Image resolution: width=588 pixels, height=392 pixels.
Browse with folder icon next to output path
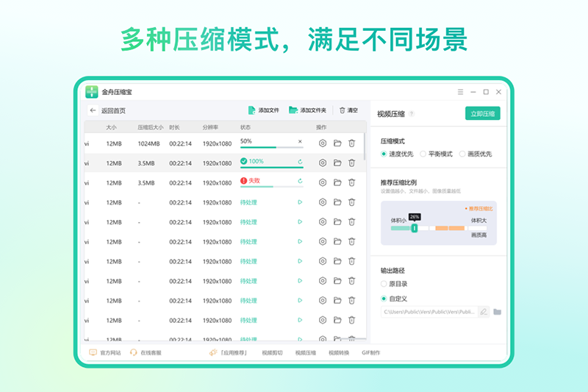point(498,312)
